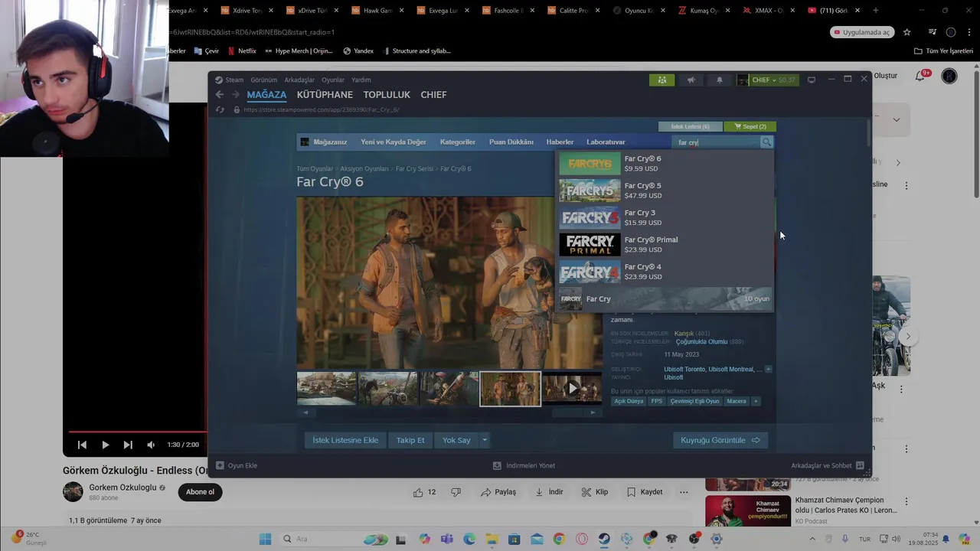
Task: Open Arkadaşlar ve Sohbet
Action: coord(828,465)
